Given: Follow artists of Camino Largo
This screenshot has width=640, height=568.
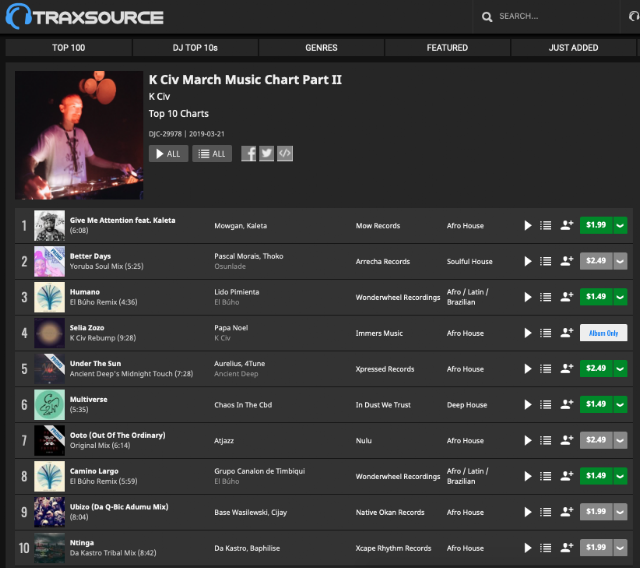Looking at the screenshot, I should click(x=567, y=476).
